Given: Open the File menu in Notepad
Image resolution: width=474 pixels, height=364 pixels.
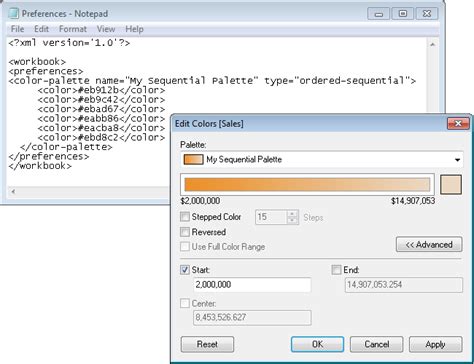Looking at the screenshot, I should (17, 29).
